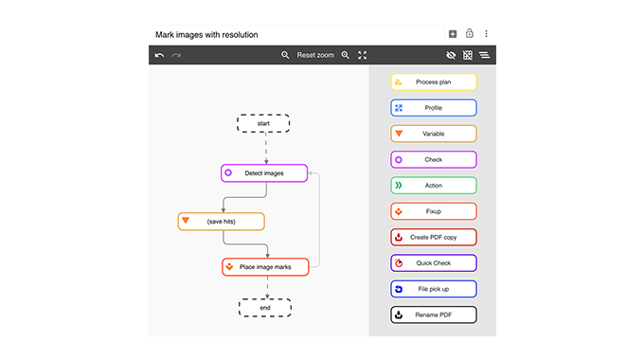Select the 'Detect images' check node
Viewport: 644px width, 360px height.
point(264,173)
